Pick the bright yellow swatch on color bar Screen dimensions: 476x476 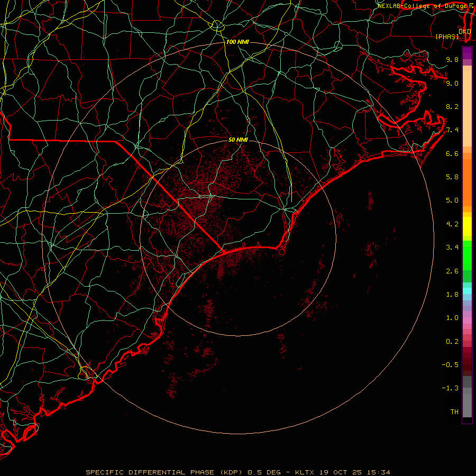click(467, 226)
